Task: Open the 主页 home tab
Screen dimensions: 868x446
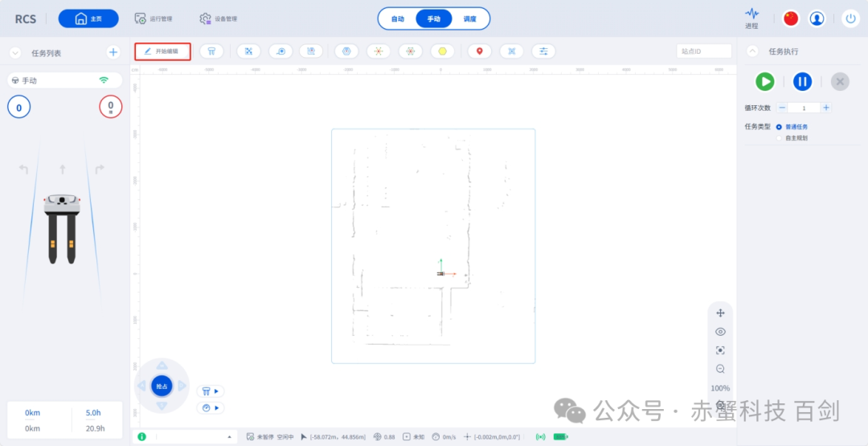Action: click(88, 18)
